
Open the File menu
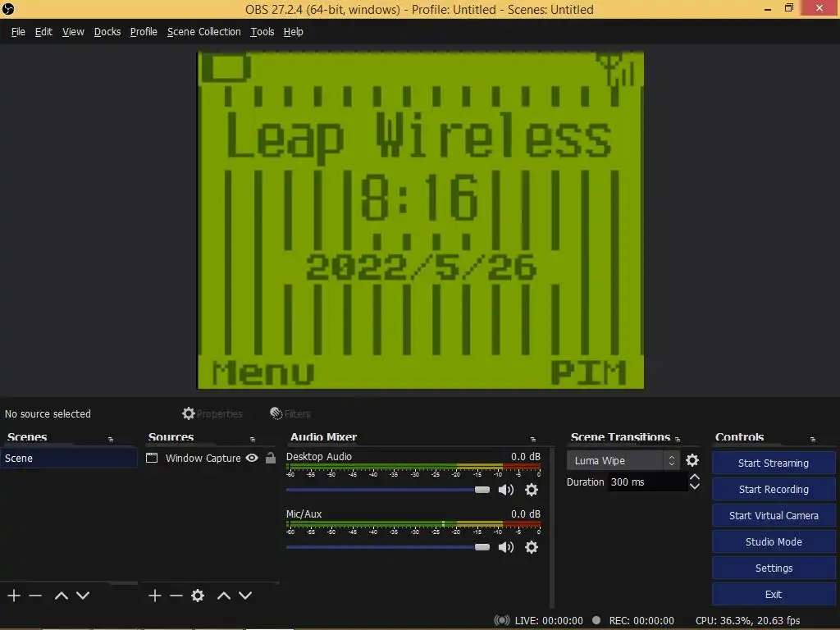(18, 32)
